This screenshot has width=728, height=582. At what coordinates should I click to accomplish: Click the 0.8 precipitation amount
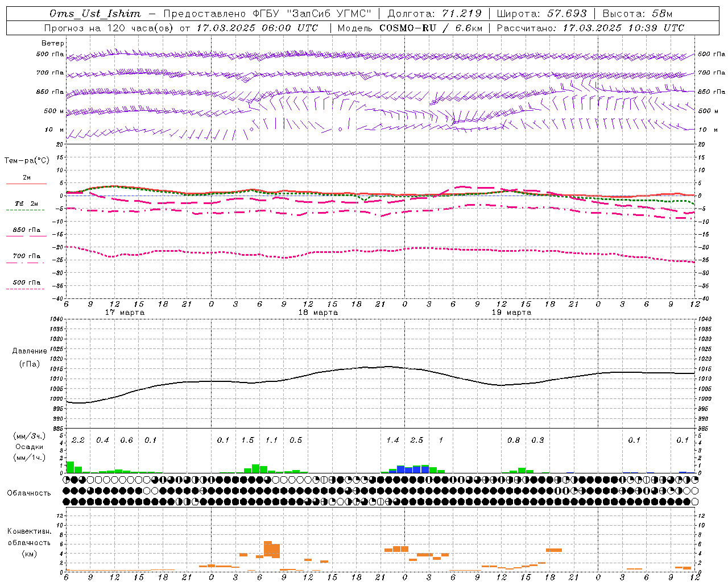tap(514, 440)
